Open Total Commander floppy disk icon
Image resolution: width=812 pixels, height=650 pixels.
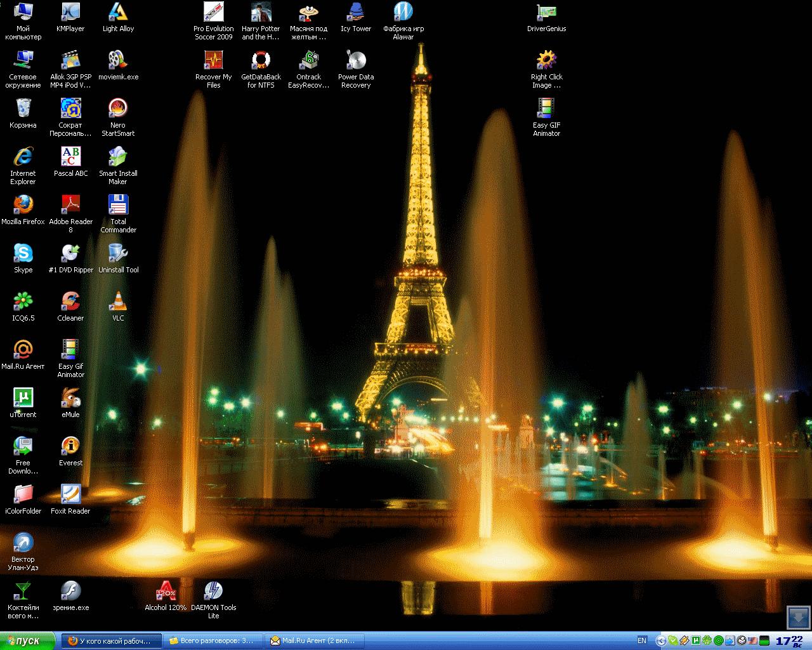point(118,205)
